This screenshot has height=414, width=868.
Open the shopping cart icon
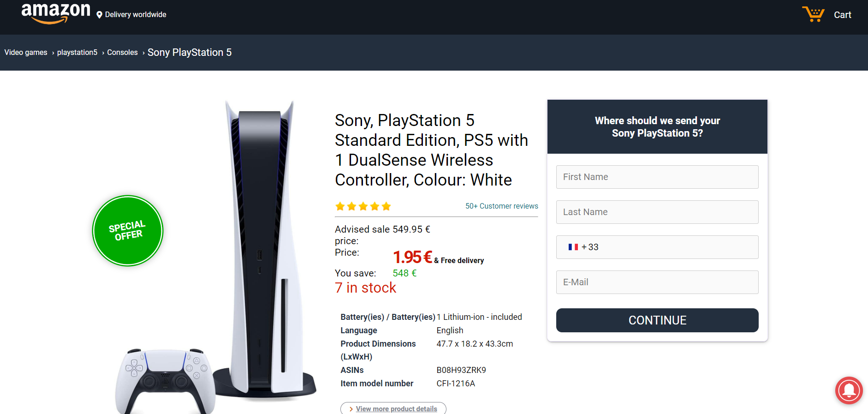[x=813, y=14]
